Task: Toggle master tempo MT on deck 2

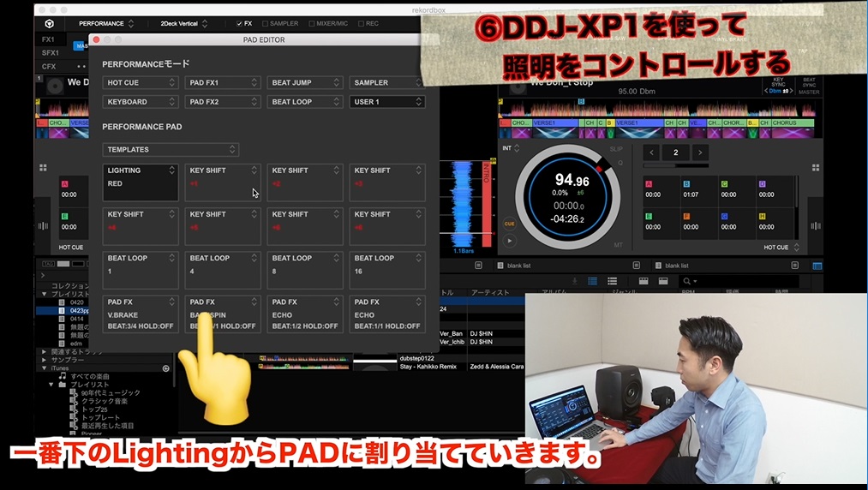Action: point(618,245)
